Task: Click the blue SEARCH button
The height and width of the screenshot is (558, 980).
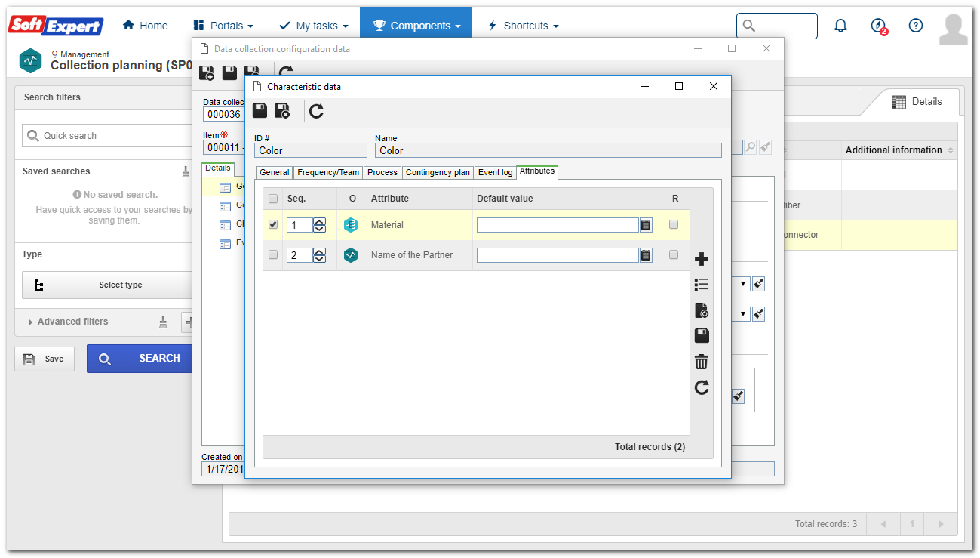Action: coord(140,359)
